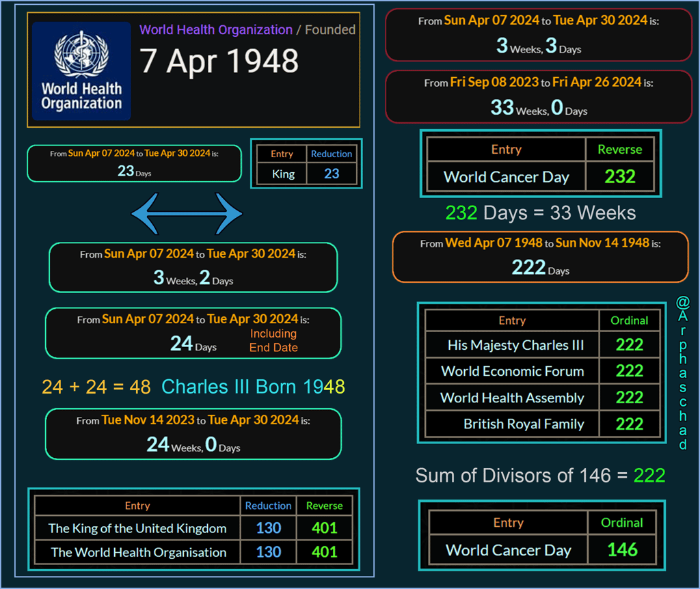Click the Ordinal header above the 222 values

(630, 320)
